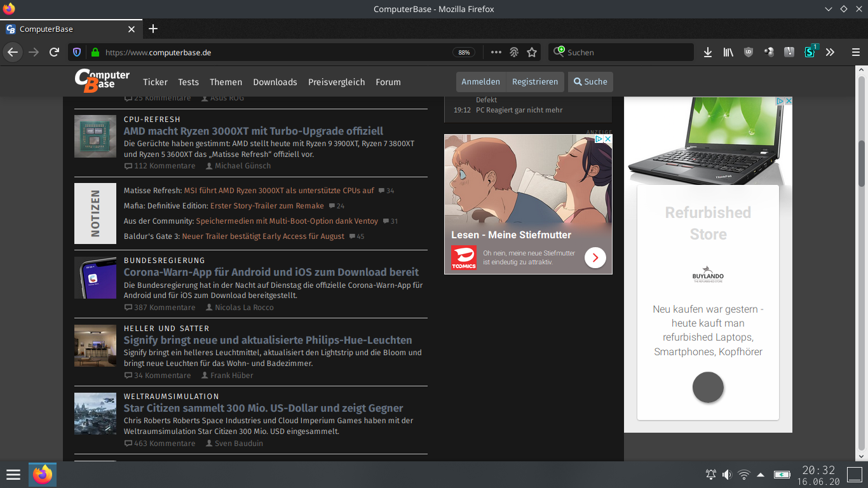Toggle tracking protection via the shield icon
Viewport: 868px width, 488px height.
point(76,52)
